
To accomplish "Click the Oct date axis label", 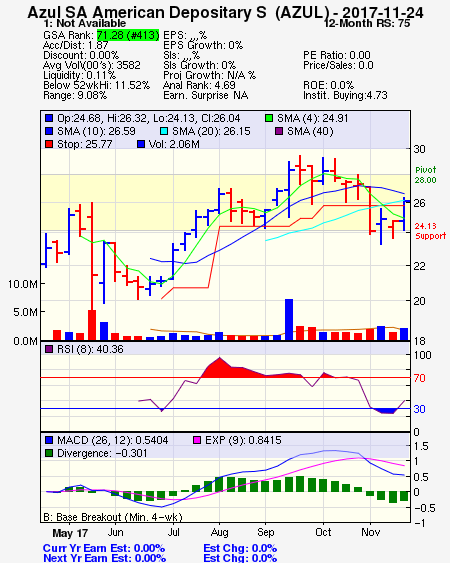I will pos(323,532).
